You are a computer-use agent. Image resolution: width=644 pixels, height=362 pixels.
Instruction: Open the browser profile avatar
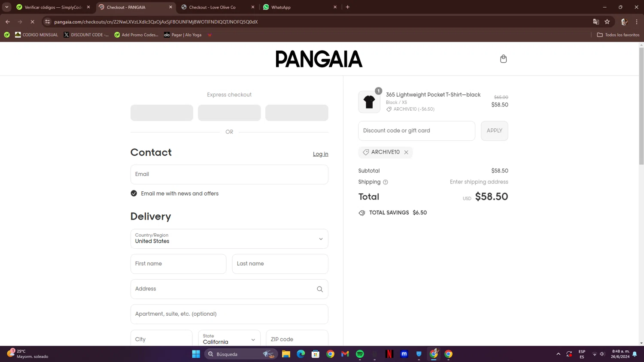coord(624,22)
